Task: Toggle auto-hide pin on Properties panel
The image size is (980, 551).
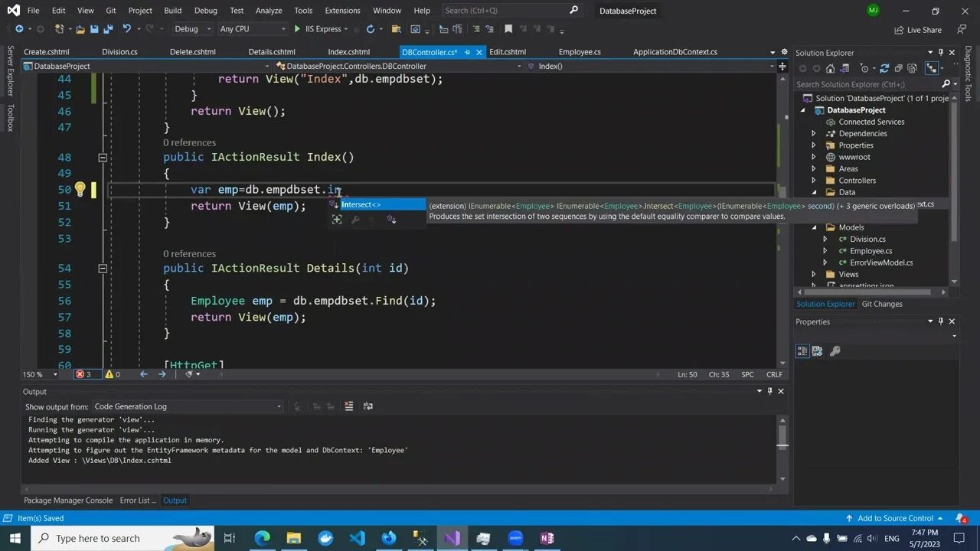Action: click(941, 321)
